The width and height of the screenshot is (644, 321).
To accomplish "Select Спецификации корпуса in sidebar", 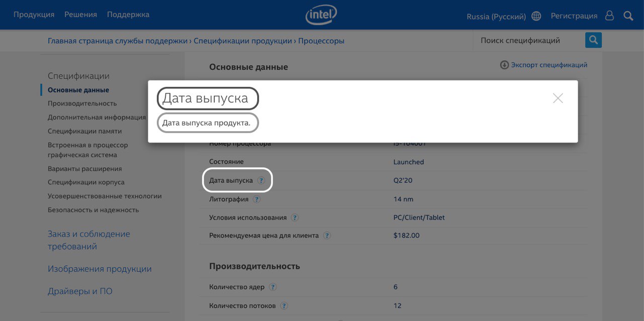I will click(x=86, y=182).
